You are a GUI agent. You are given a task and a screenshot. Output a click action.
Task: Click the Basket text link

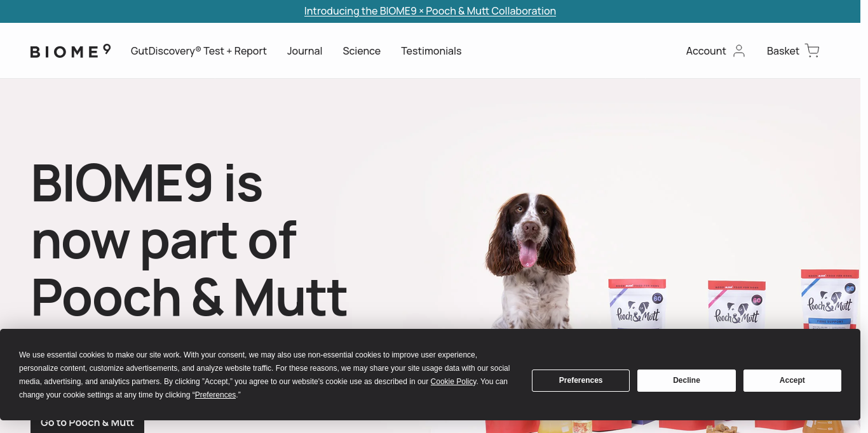(x=783, y=51)
